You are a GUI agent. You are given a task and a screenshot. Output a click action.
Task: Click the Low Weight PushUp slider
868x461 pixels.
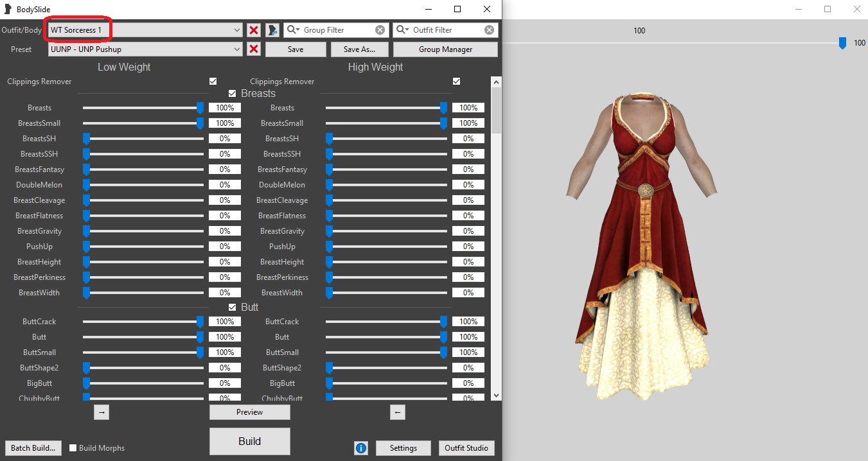(x=143, y=247)
